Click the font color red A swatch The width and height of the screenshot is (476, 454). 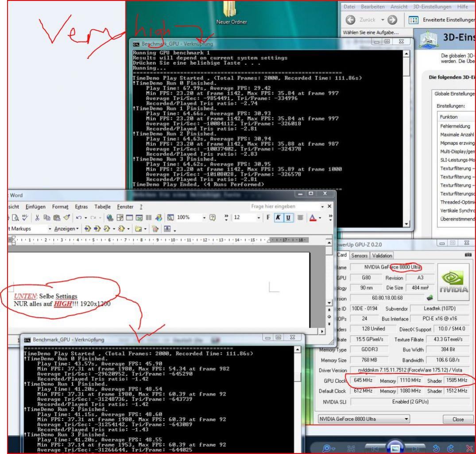313,217
